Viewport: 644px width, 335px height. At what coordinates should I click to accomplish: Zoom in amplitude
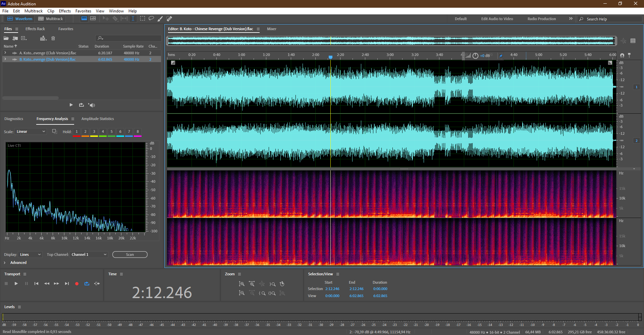click(x=241, y=284)
